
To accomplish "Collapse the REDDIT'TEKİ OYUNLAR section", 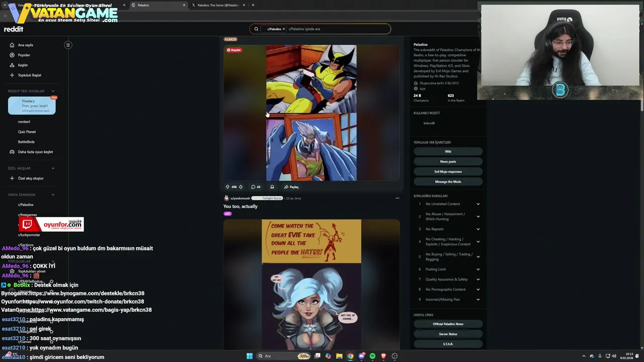I will (x=53, y=91).
